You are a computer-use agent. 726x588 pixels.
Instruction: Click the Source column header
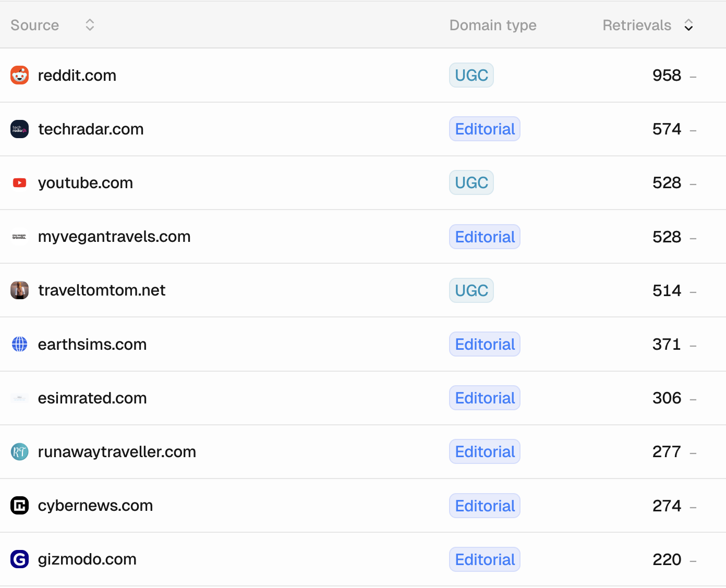35,25
